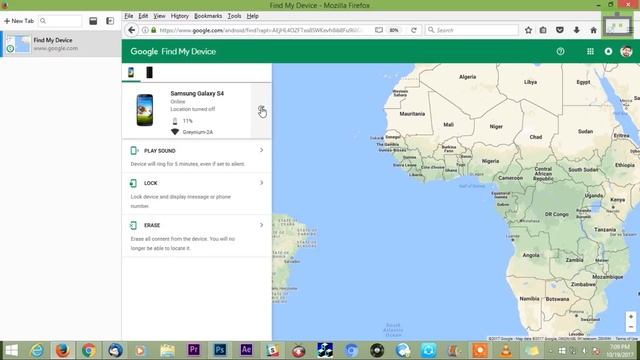Refresh device location icon beside Galaxy S4

[261, 110]
